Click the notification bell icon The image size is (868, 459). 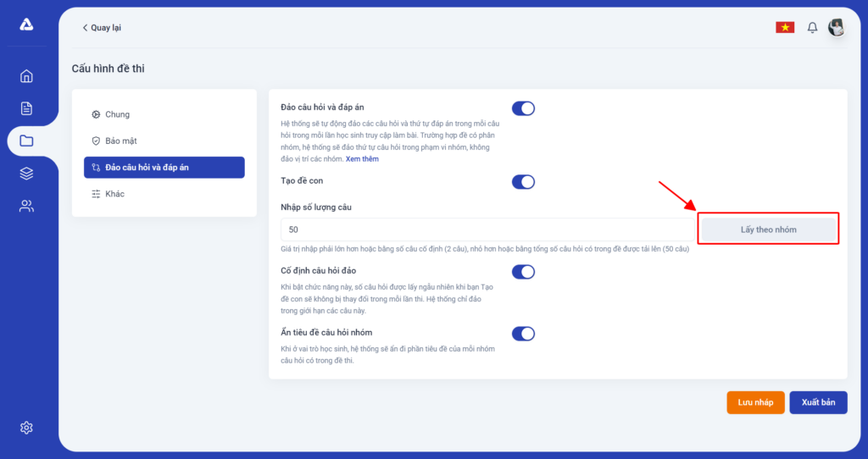(x=812, y=28)
